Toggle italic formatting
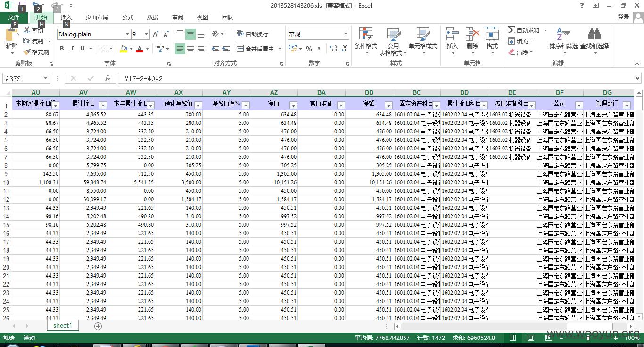 72,49
